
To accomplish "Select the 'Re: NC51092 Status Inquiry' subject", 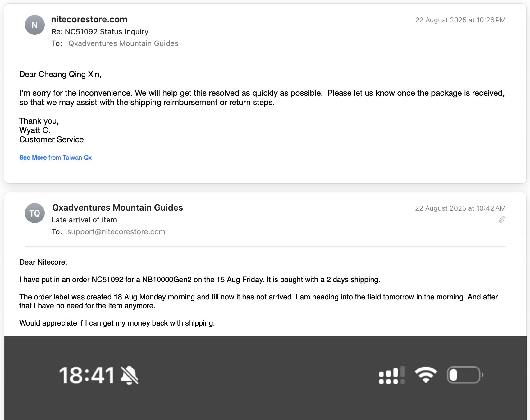I will (x=100, y=32).
